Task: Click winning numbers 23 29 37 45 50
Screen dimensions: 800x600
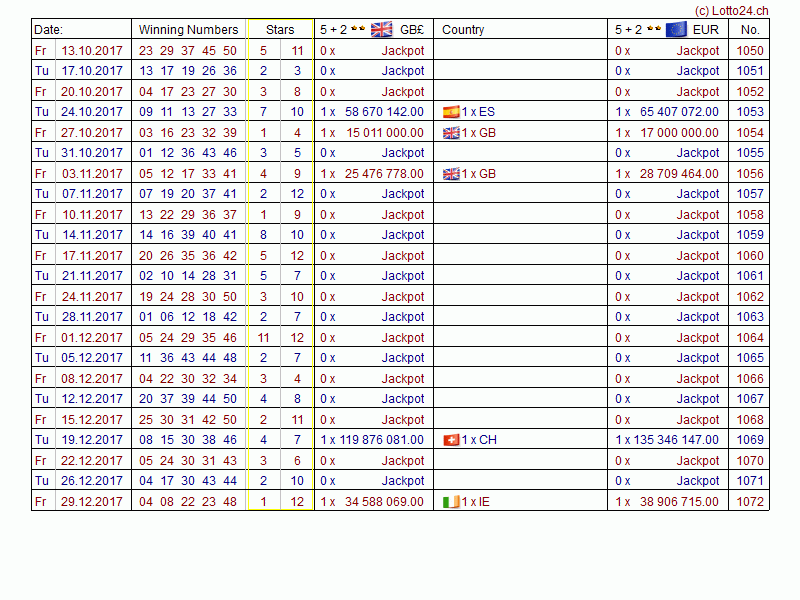Action: click(x=188, y=50)
